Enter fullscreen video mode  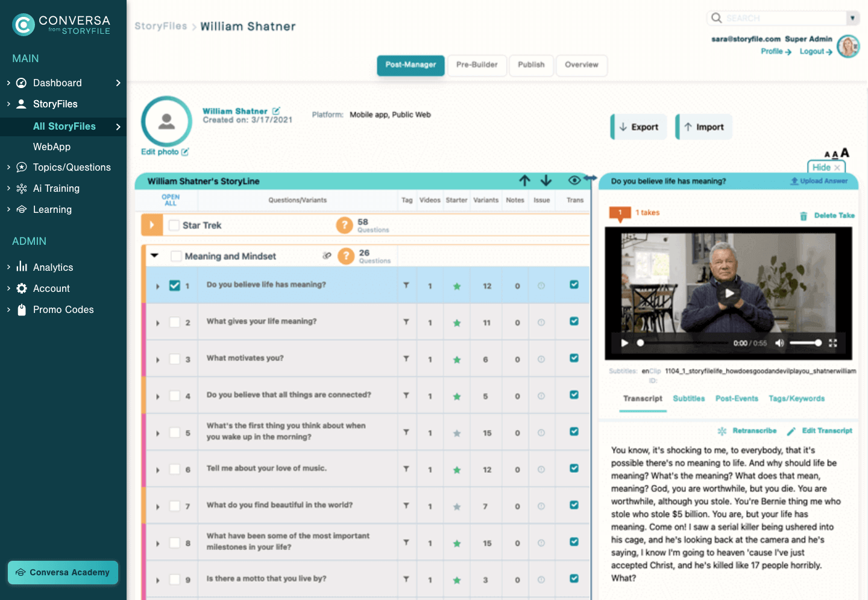[833, 343]
